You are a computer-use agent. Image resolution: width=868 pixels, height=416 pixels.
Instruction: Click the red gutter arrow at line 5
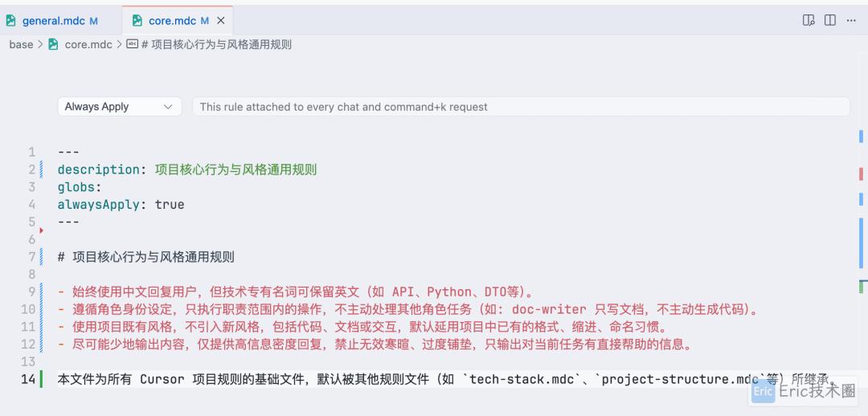(41, 230)
